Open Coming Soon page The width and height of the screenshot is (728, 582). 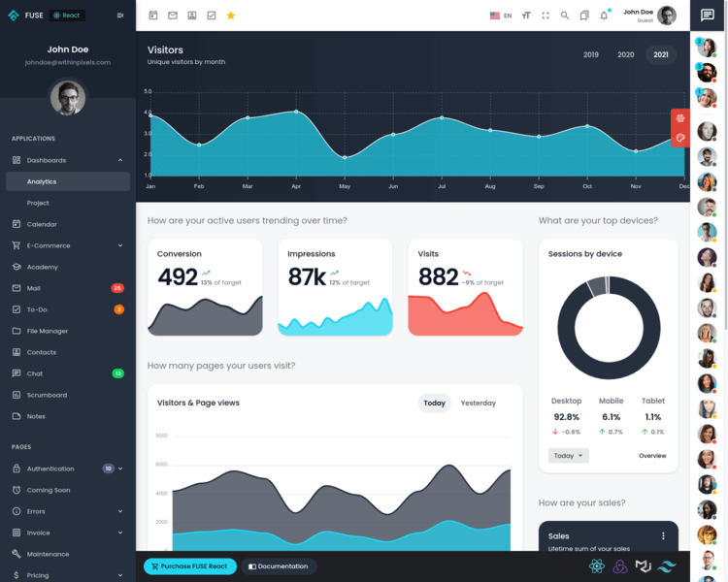pyautogui.click(x=68, y=490)
